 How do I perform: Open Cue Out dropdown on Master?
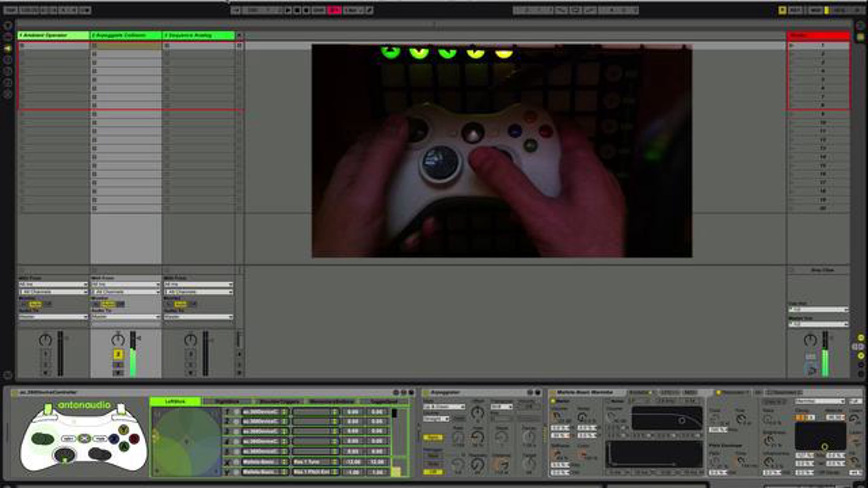click(818, 310)
